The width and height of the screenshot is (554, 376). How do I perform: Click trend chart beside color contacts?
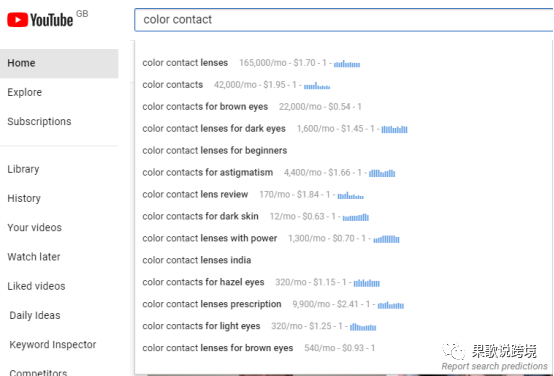coord(317,86)
